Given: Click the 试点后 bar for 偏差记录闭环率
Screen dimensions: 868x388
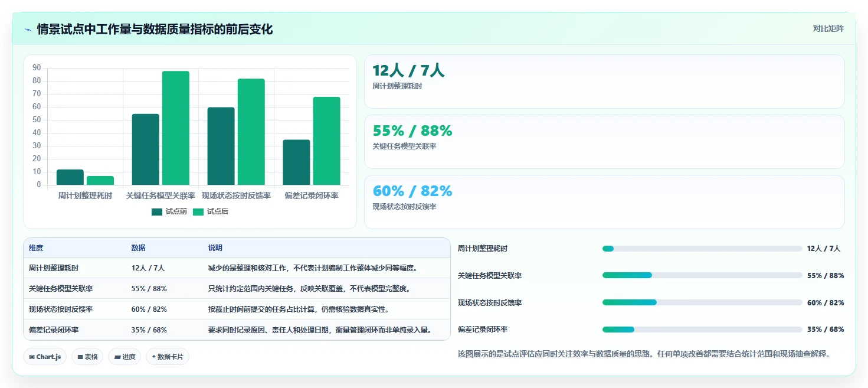Looking at the screenshot, I should tap(326, 141).
